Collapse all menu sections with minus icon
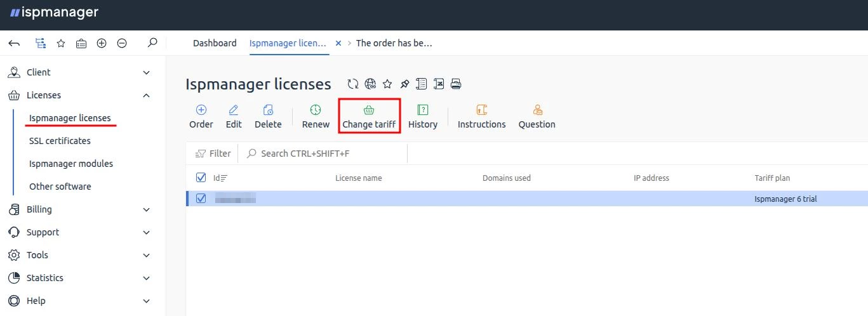 click(122, 43)
